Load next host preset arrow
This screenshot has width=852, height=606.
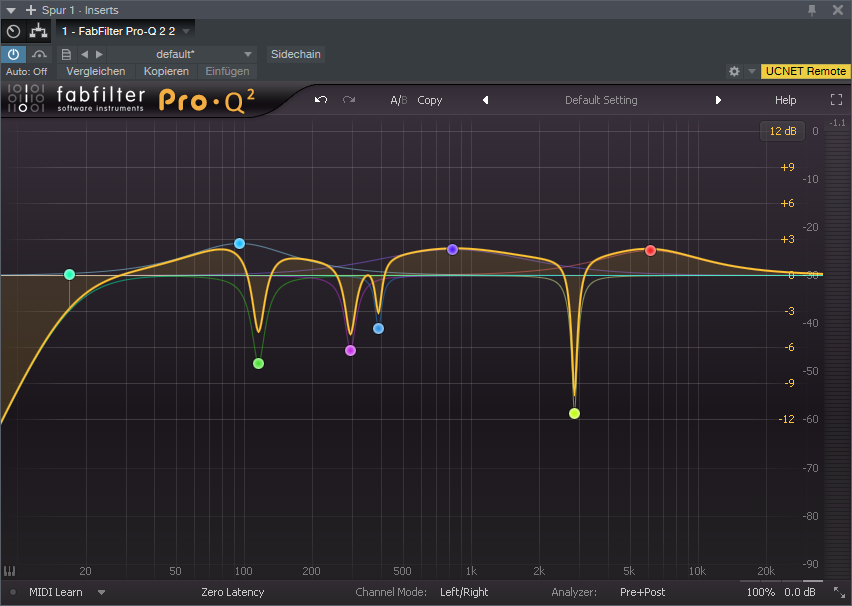coord(99,54)
